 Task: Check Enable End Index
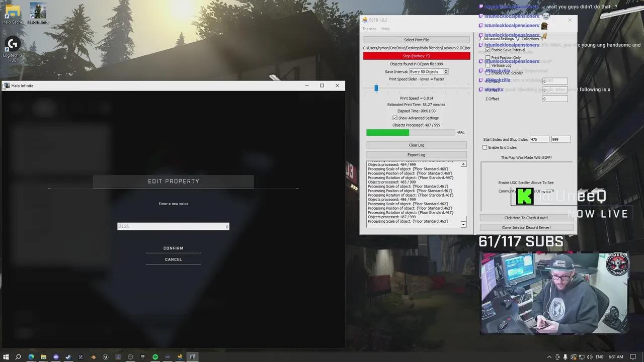point(485,147)
